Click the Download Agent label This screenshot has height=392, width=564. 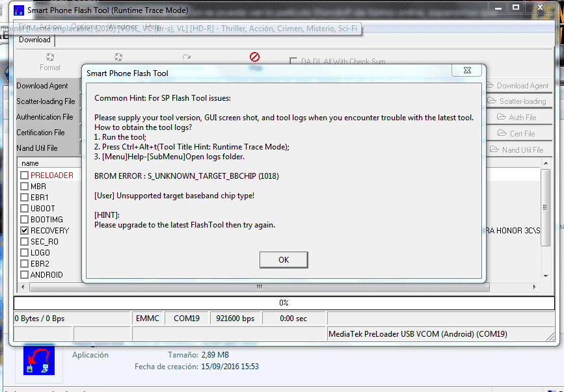pyautogui.click(x=42, y=86)
